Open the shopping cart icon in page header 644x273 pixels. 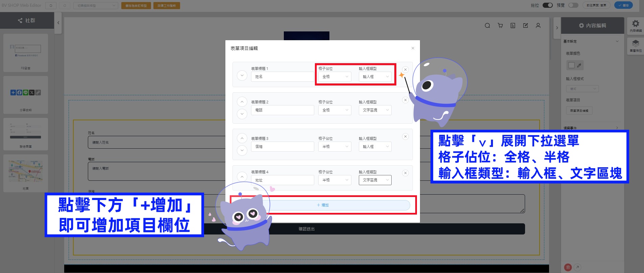click(500, 26)
